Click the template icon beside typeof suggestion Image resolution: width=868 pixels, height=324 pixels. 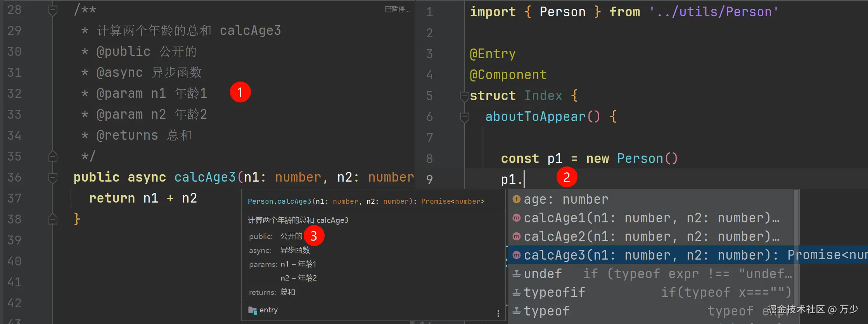click(x=516, y=311)
